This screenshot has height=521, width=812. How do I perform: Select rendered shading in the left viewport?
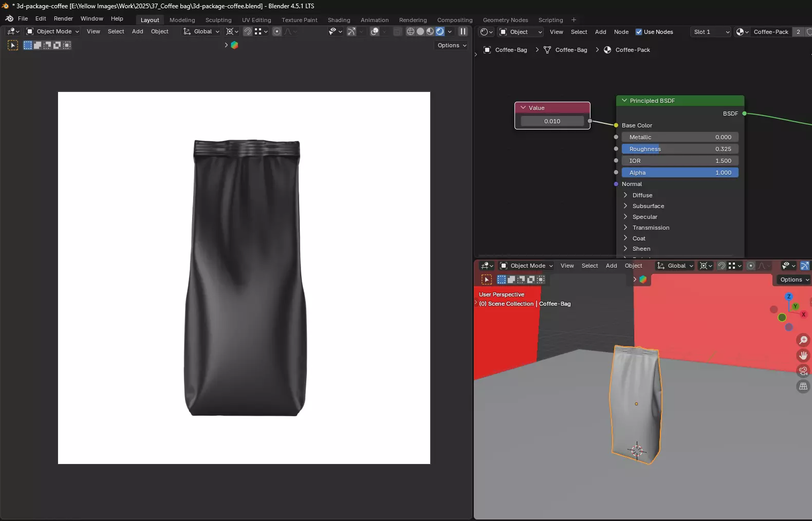point(440,31)
